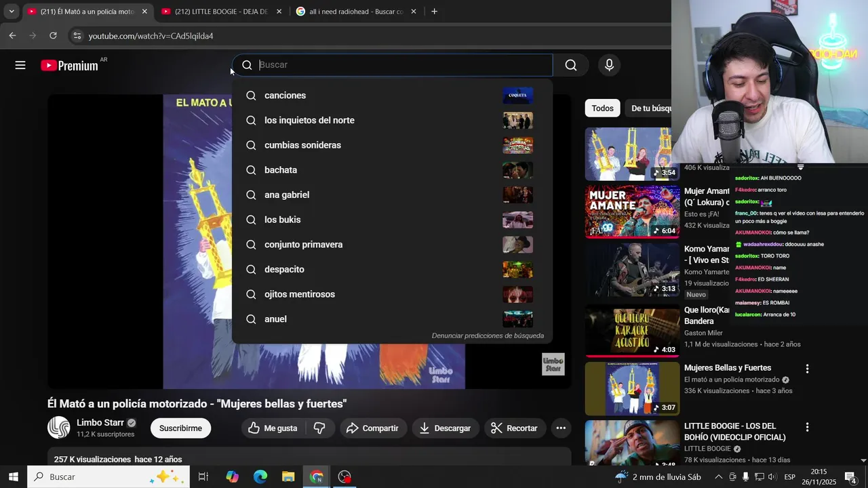Open options menu for LITTLE BOOGIE video
Screen dimensions: 868x488
(x=807, y=427)
